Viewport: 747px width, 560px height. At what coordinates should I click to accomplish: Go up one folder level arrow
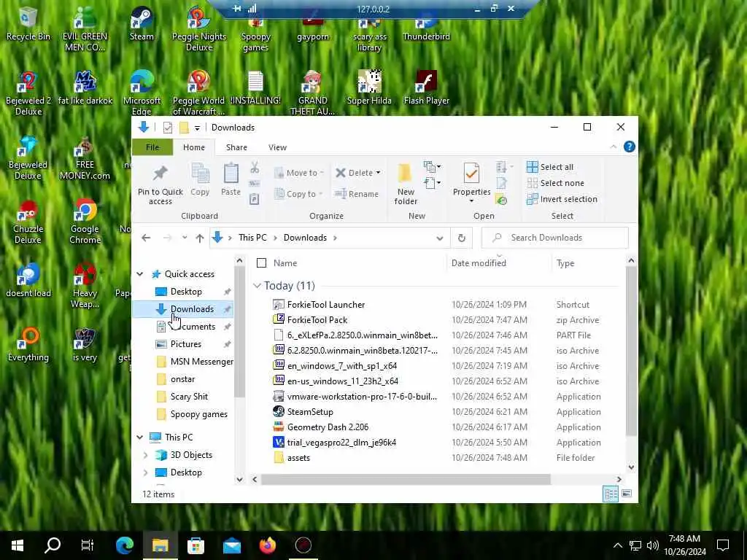pyautogui.click(x=200, y=238)
